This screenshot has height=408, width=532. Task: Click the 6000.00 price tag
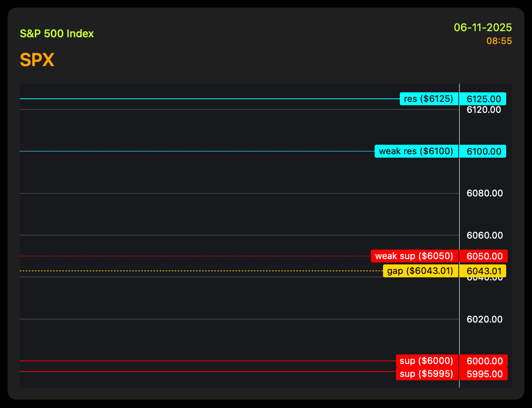pos(484,361)
